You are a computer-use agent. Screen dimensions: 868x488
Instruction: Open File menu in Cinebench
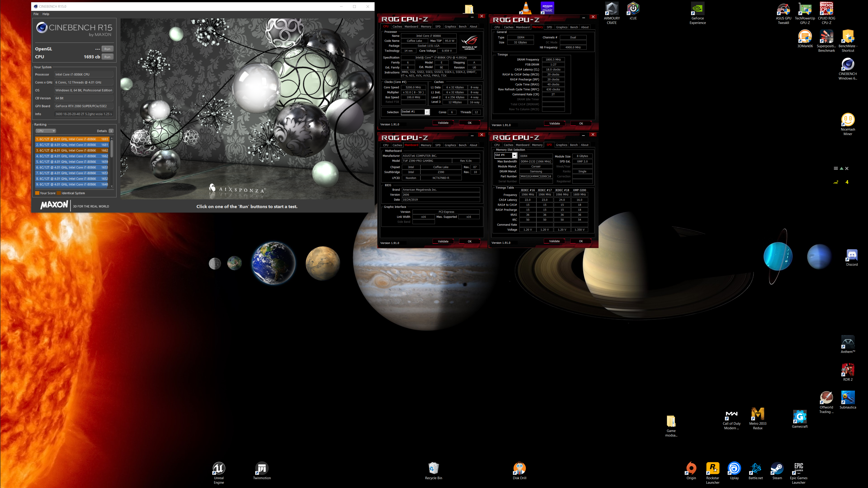coord(36,14)
